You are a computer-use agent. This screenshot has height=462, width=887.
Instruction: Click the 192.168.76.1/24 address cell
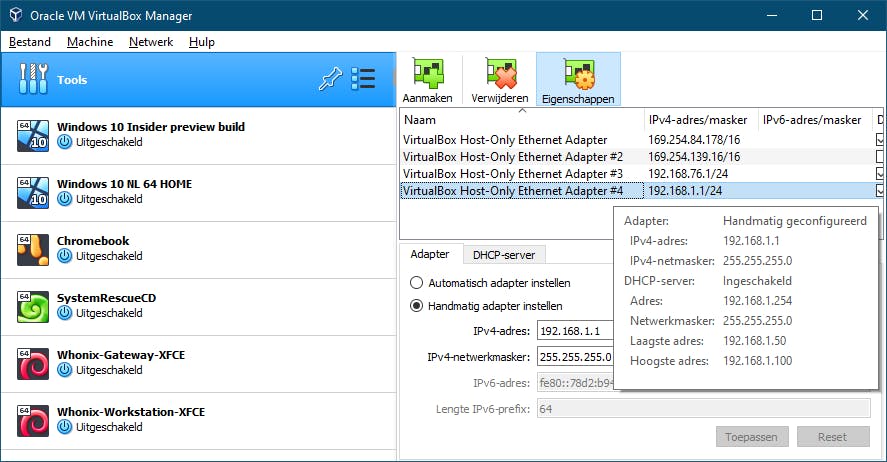click(688, 174)
